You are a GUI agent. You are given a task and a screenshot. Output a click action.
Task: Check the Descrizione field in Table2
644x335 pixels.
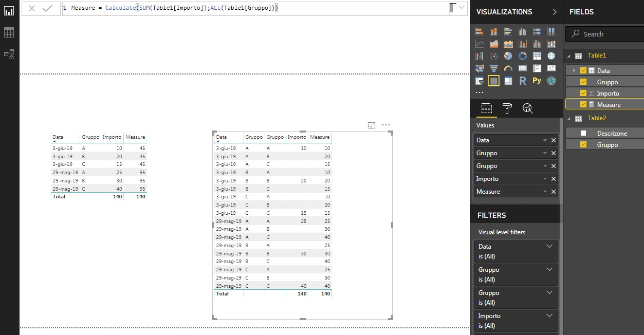click(x=583, y=133)
